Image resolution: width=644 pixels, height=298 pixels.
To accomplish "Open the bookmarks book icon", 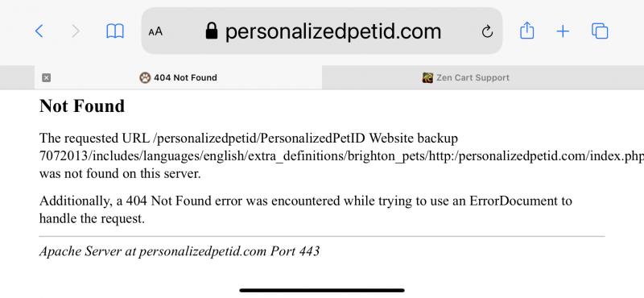I will click(x=115, y=31).
